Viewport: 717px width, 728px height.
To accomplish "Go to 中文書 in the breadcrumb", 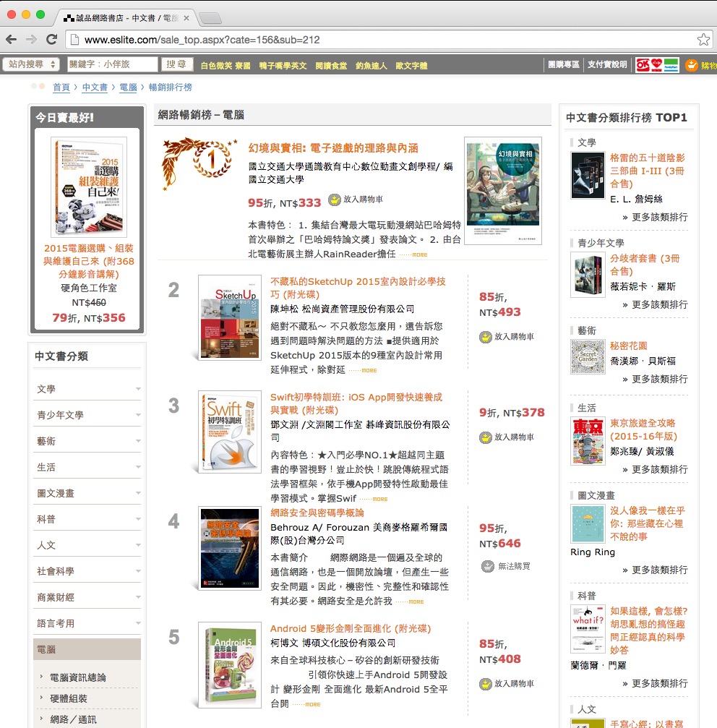I will click(x=95, y=87).
